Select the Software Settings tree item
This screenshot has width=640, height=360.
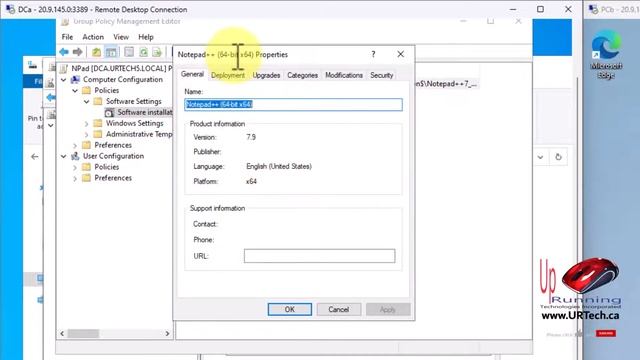133,101
